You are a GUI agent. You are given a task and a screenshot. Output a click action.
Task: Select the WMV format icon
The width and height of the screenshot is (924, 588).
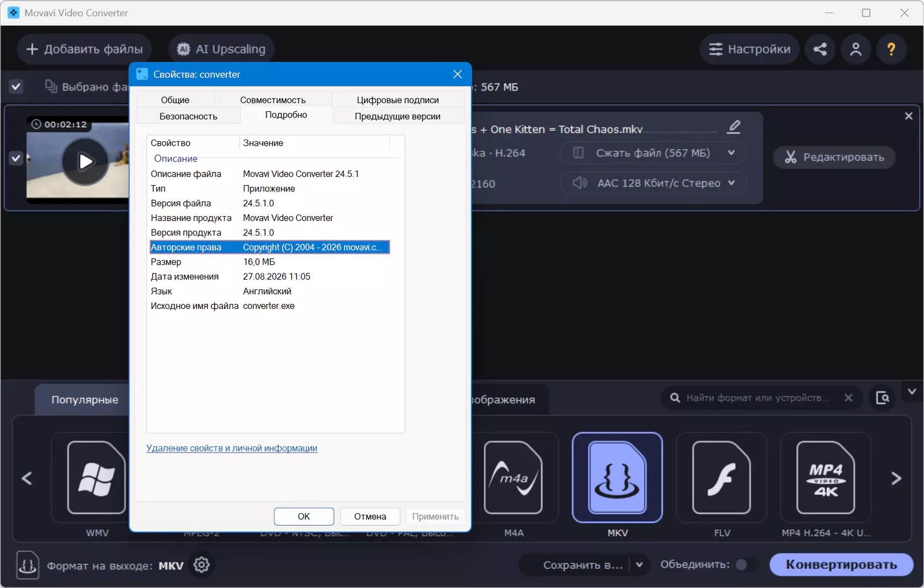97,477
